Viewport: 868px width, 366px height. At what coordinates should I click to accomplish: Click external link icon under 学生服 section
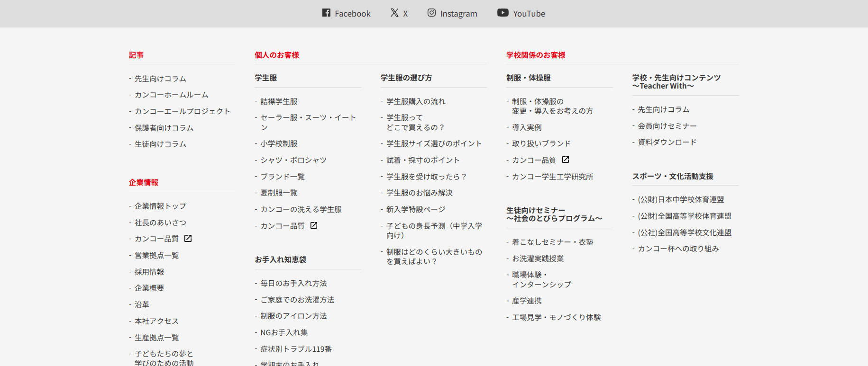(x=314, y=226)
